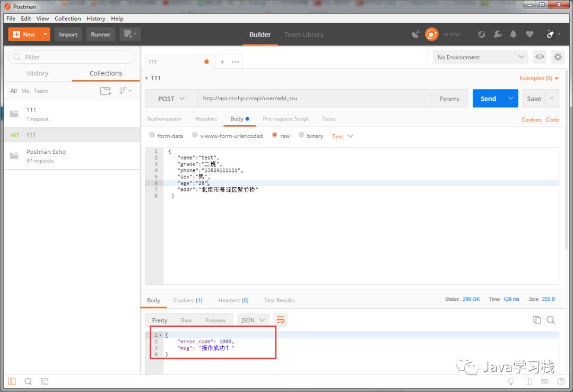Open the tab options ellipsis menu

click(x=236, y=62)
